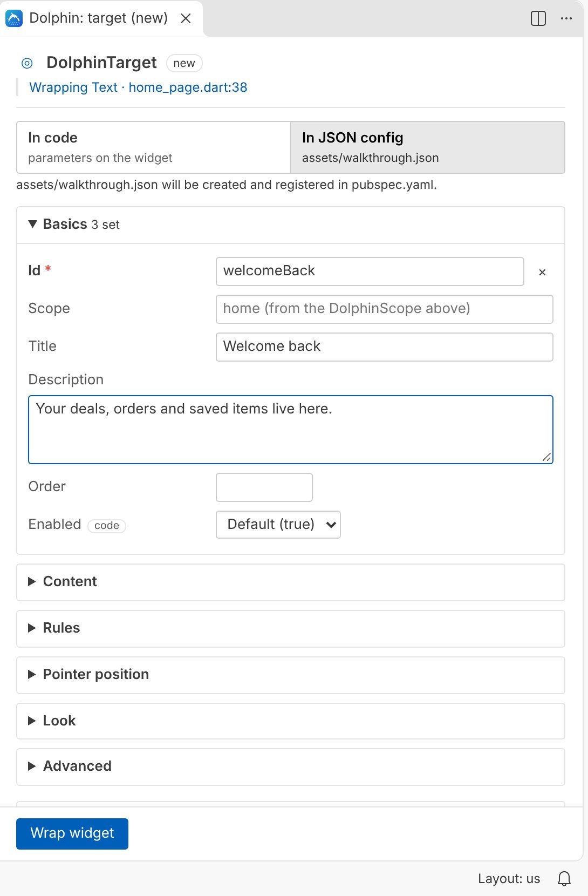This screenshot has height=896, width=588.
Task: Click the target circle icon beside DolphinTarget
Action: [27, 63]
